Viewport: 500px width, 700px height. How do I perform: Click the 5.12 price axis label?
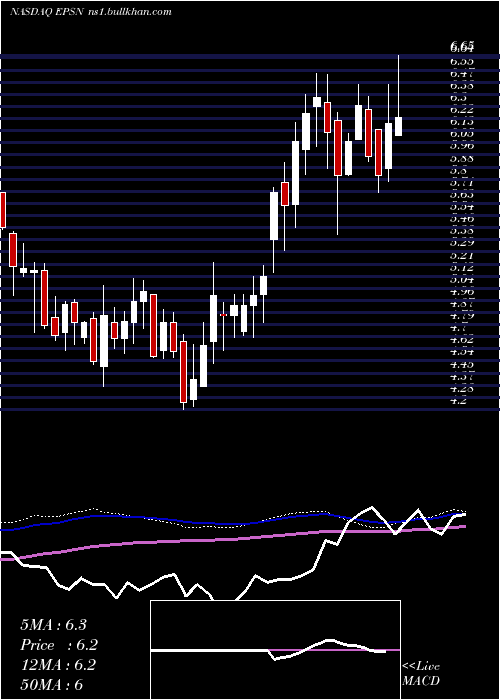pyautogui.click(x=462, y=268)
